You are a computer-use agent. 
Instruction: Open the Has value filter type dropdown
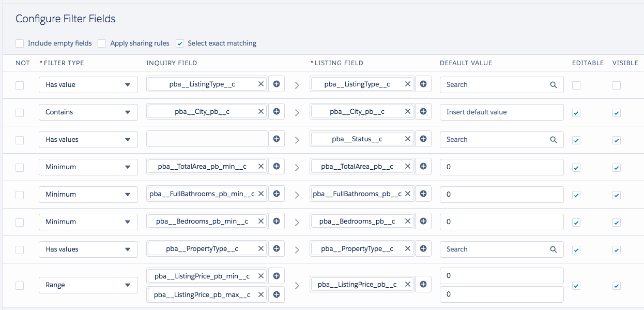tap(88, 84)
